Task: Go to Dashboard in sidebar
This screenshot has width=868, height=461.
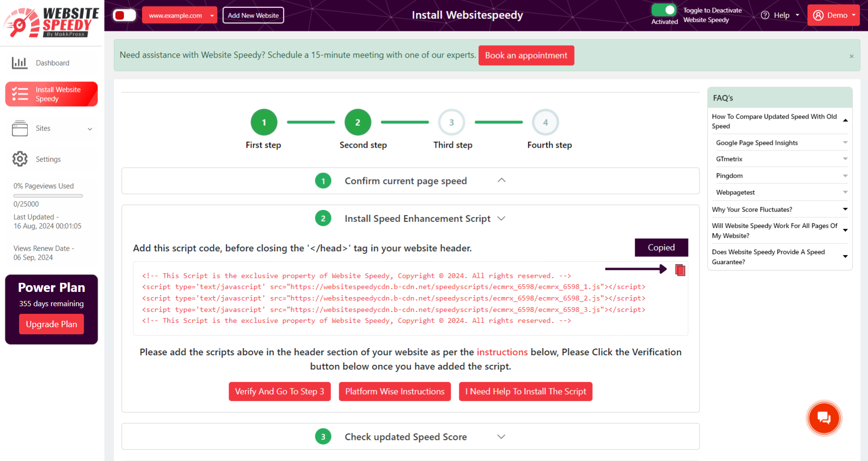Action: (51, 63)
